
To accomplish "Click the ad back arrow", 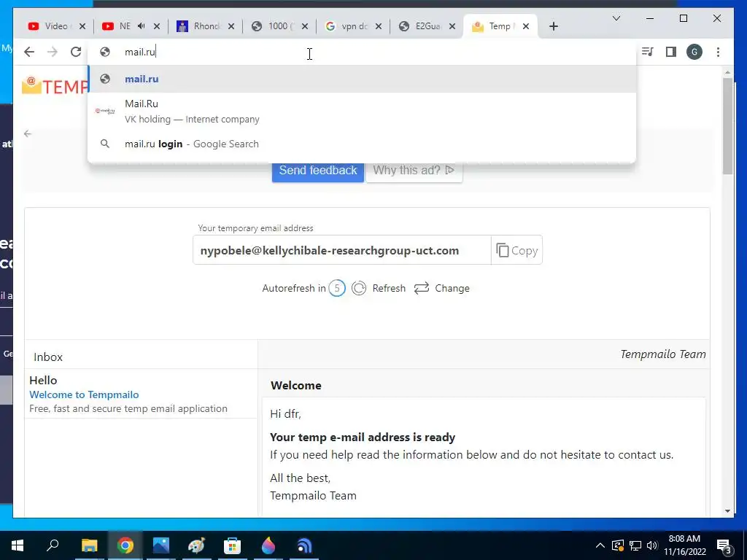I will (28, 134).
